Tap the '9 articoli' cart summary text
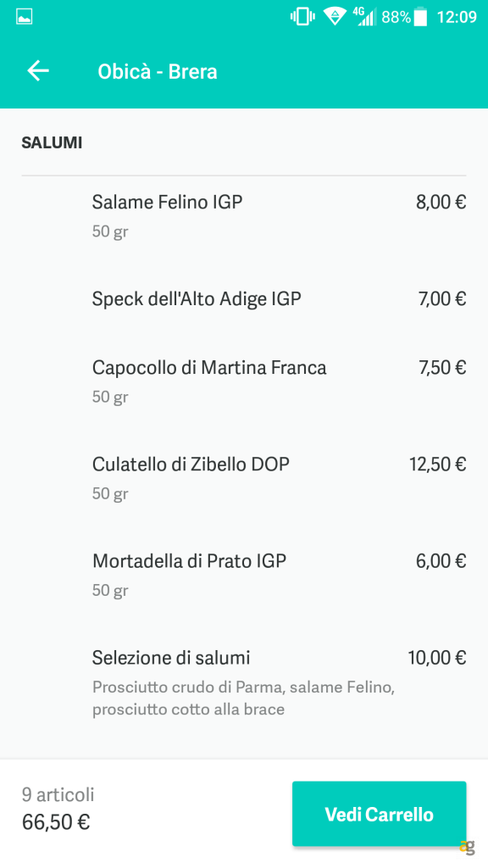Viewport: 488px width, 868px height. pyautogui.click(x=58, y=794)
